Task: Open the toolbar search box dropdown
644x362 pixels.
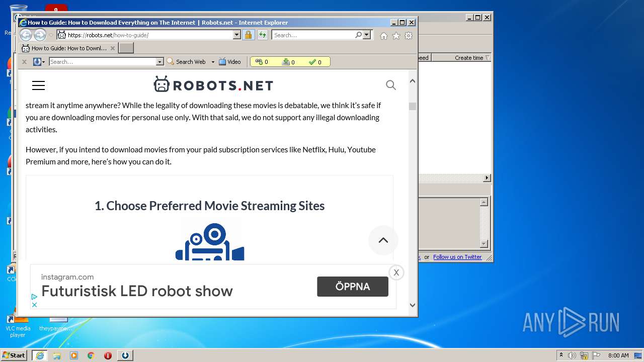Action: pyautogui.click(x=160, y=62)
